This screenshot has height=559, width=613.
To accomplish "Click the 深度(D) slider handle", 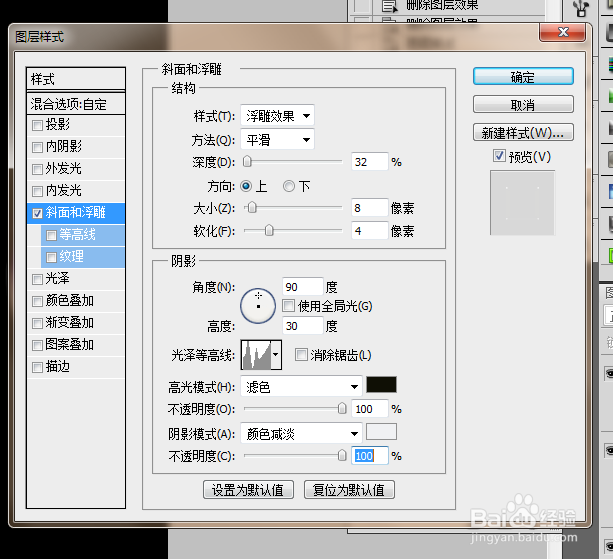I will coord(247,161).
